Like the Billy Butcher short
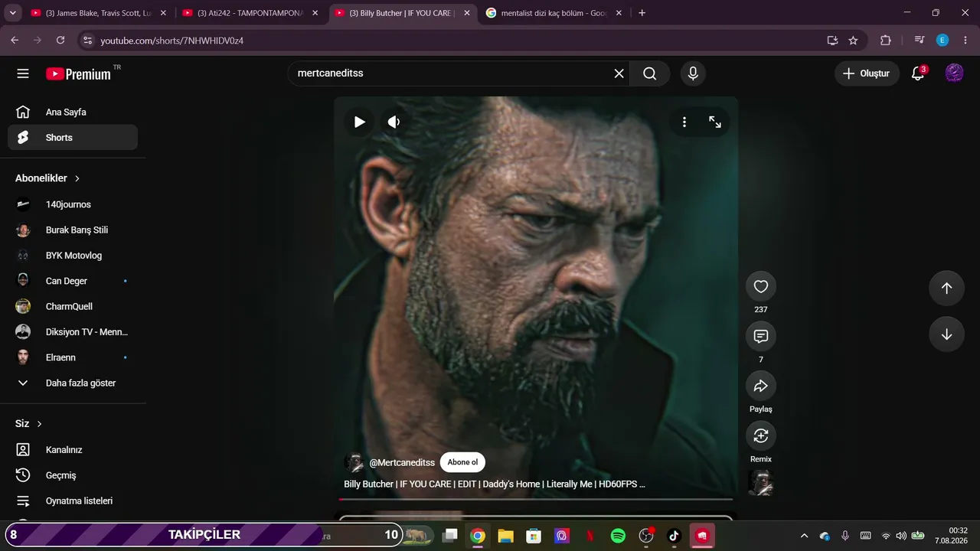Screen dimensions: 980x551 tap(761, 287)
